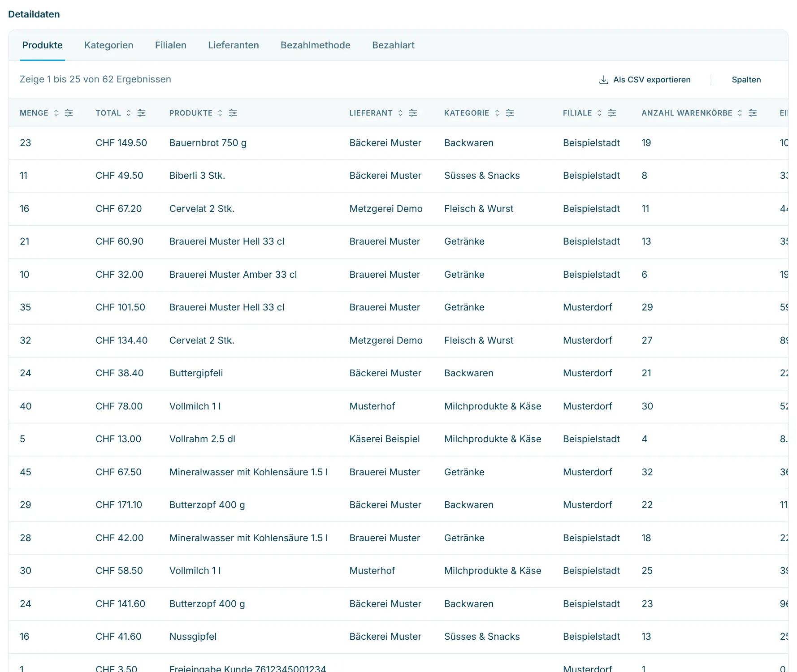The image size is (797, 672).
Task: Open filter for Anzahl Warenkörbe column
Action: (753, 113)
